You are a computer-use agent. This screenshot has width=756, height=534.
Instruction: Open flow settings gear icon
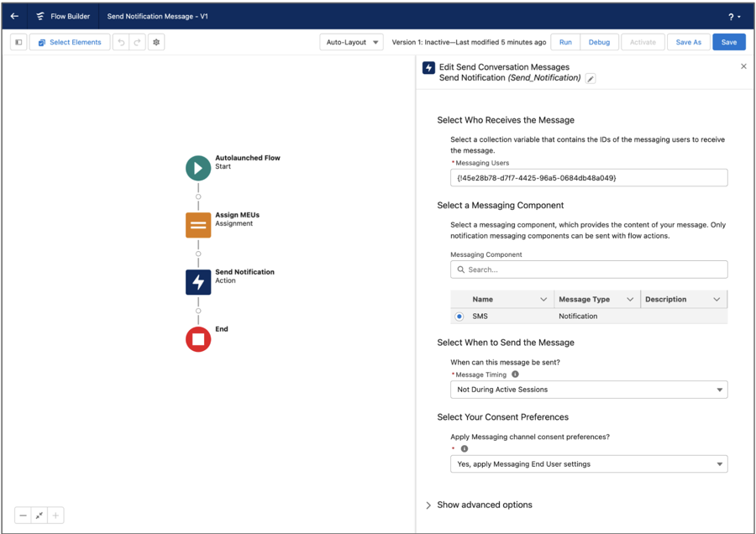156,43
